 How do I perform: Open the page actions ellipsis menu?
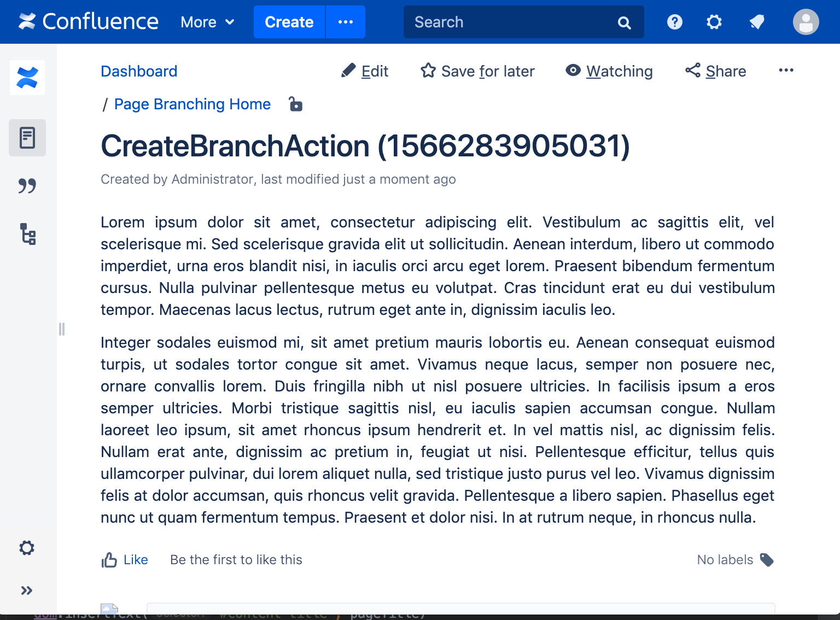click(x=786, y=70)
